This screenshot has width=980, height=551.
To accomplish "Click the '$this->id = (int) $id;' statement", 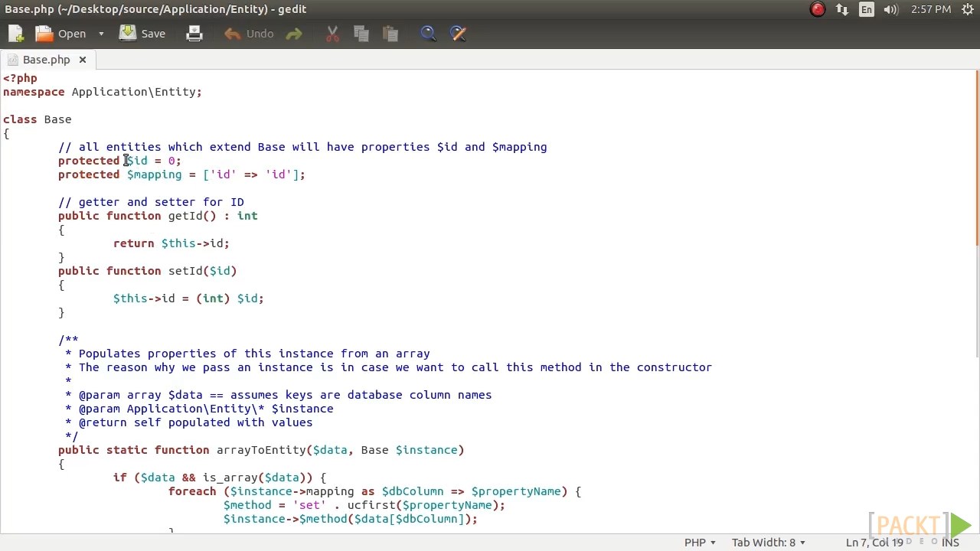I will (x=188, y=298).
